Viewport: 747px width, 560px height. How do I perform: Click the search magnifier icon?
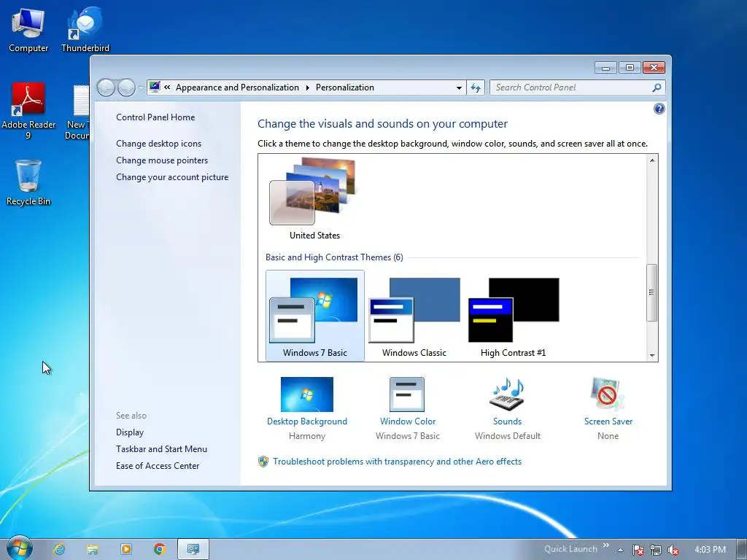coord(657,87)
